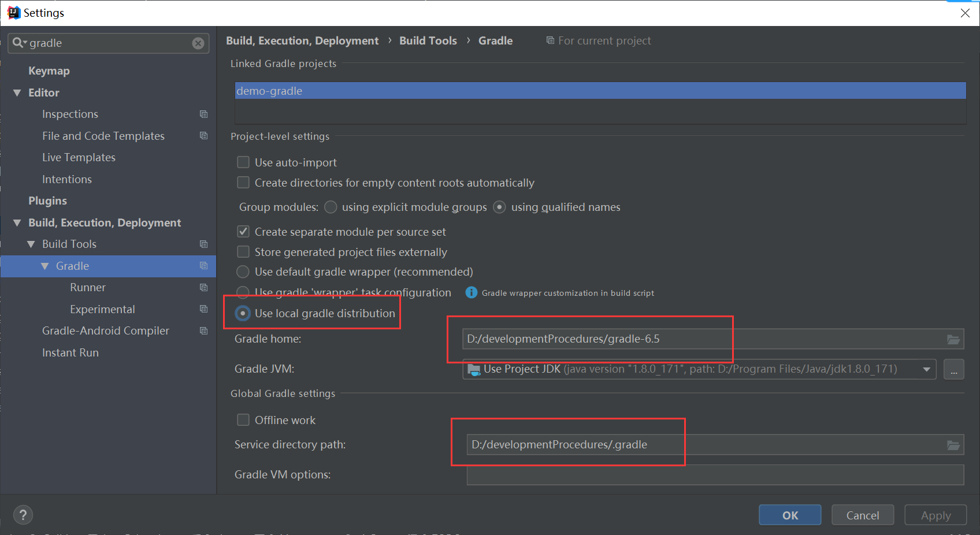Select using qualified names radio
This screenshot has height=535, width=980.
[499, 207]
